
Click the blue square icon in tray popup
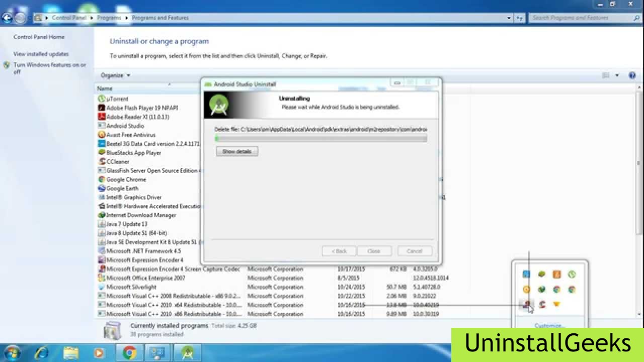[526, 275]
